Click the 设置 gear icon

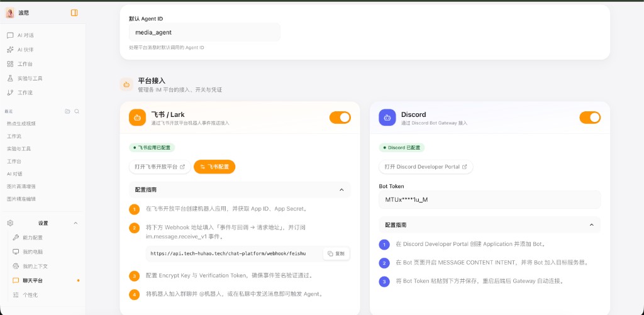click(10, 223)
